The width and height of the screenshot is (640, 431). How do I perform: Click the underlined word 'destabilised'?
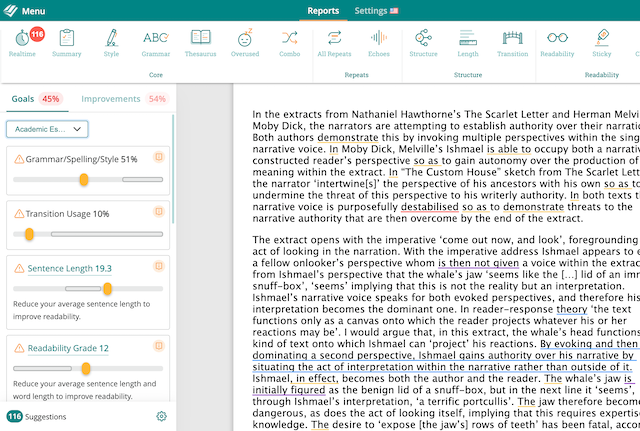[x=430, y=207]
